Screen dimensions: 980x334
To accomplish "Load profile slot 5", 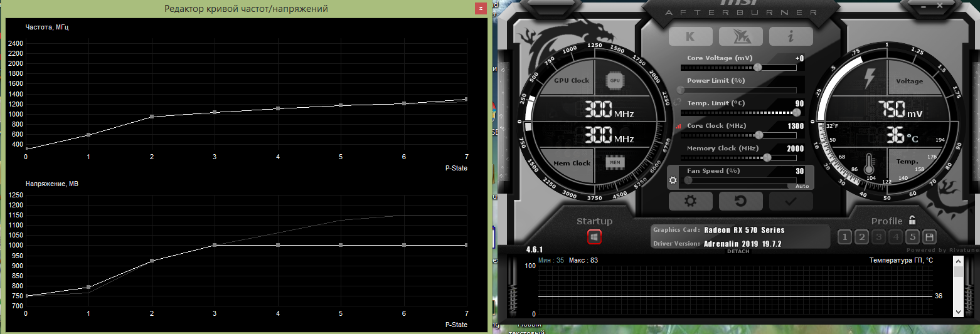I will (x=913, y=237).
